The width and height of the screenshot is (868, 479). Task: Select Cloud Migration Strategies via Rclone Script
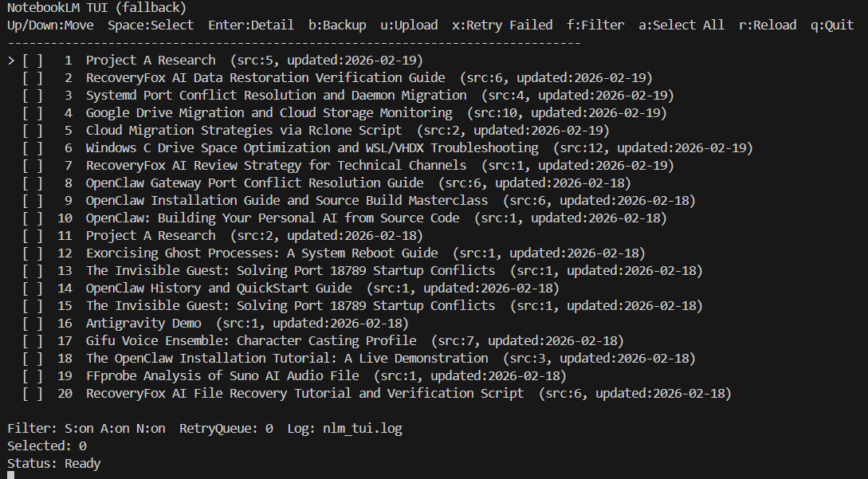pos(244,131)
